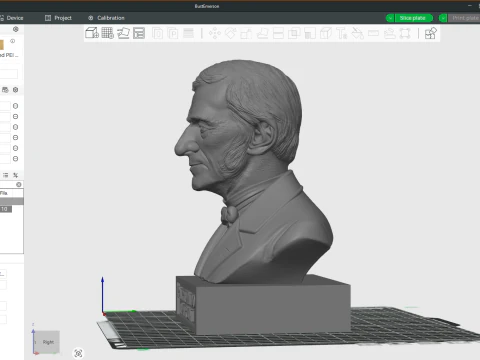Click the search settings icon below process header
This screenshot has height=360, width=480.
[x=19, y=184]
